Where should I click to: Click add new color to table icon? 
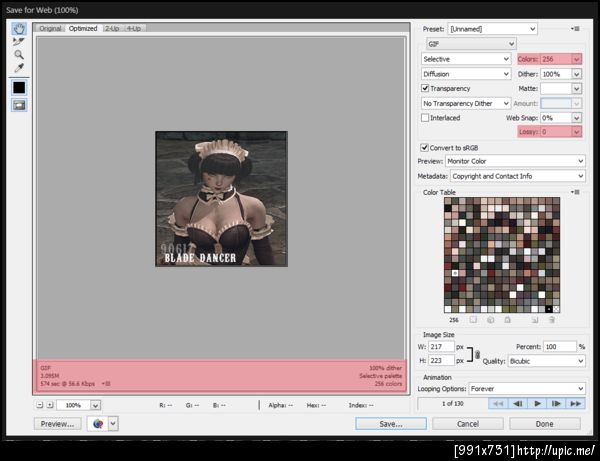[x=535, y=320]
